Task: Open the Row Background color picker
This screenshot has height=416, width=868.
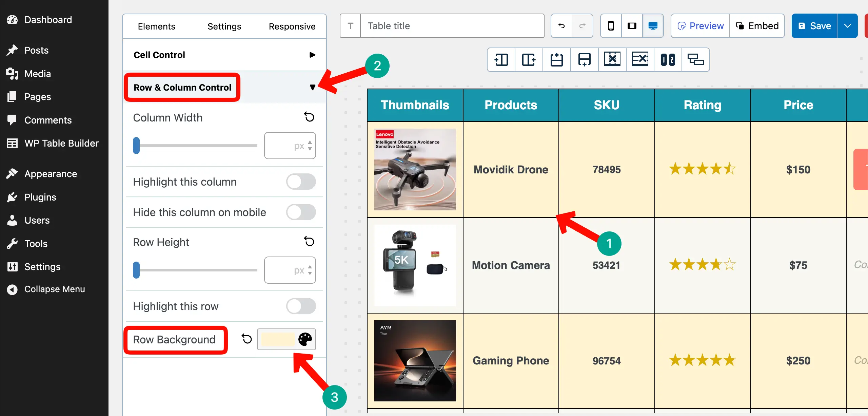Action: [305, 339]
